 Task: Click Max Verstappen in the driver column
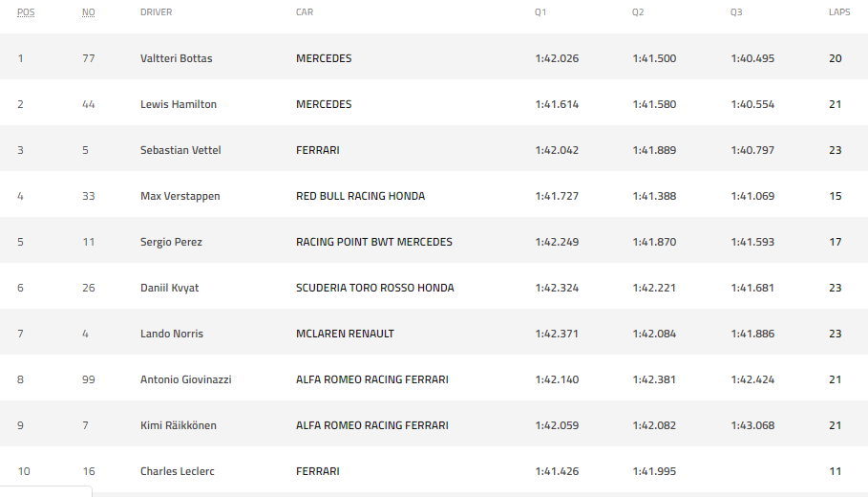tap(180, 196)
